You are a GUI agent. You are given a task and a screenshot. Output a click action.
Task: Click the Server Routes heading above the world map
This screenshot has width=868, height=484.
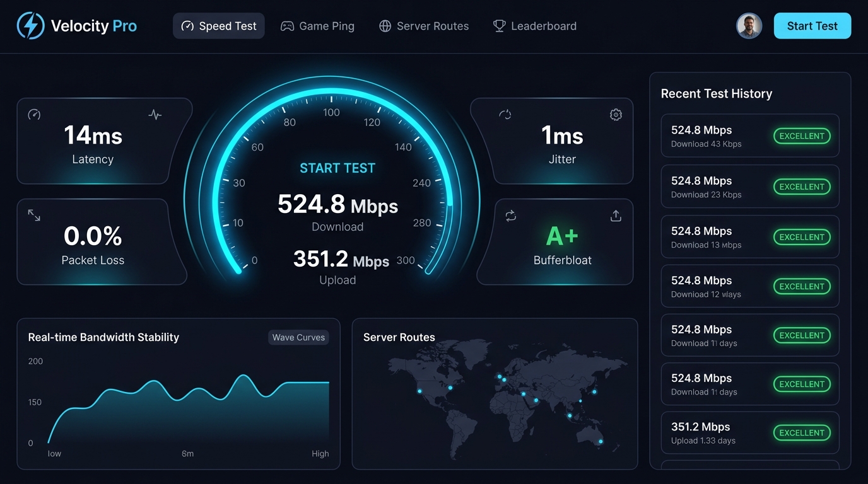tap(399, 337)
